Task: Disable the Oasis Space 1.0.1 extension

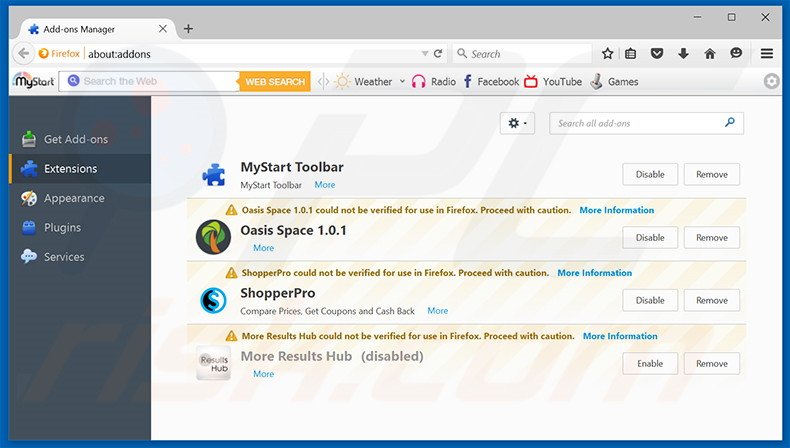Action: [x=650, y=238]
